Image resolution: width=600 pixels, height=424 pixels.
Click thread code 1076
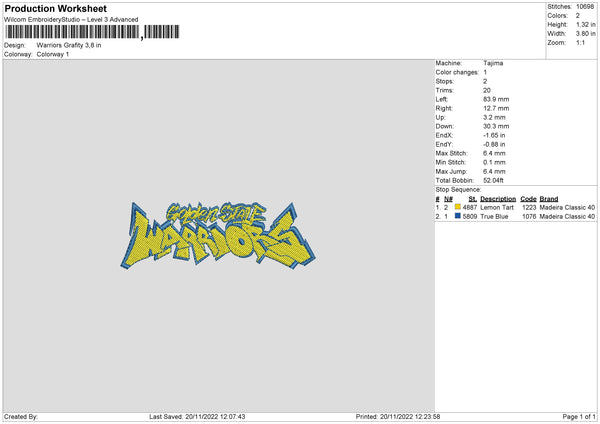(529, 217)
